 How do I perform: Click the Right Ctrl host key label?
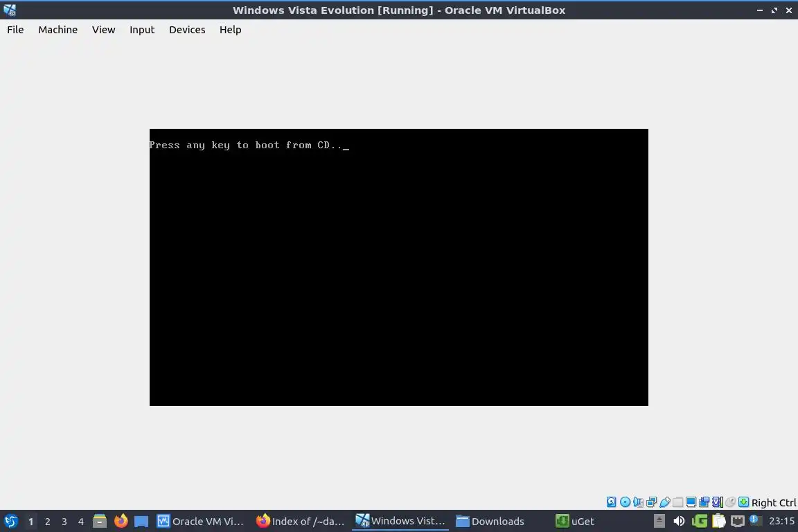pyautogui.click(x=774, y=502)
